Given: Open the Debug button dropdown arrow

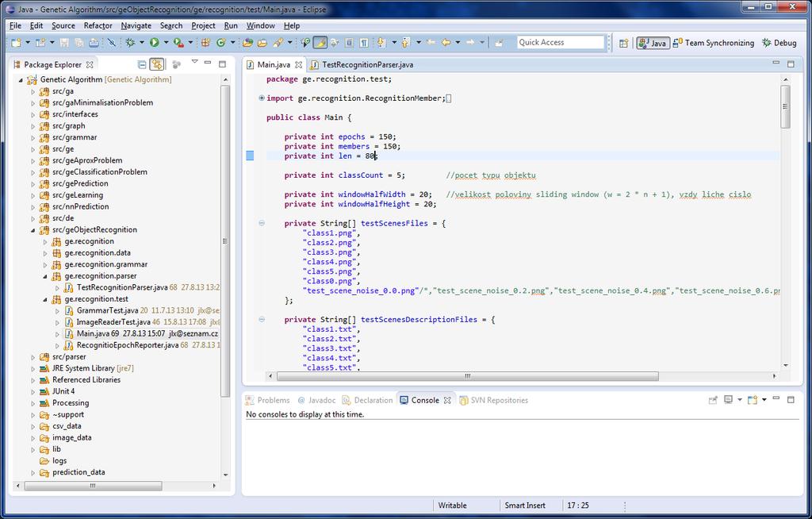Looking at the screenshot, I should (141, 43).
